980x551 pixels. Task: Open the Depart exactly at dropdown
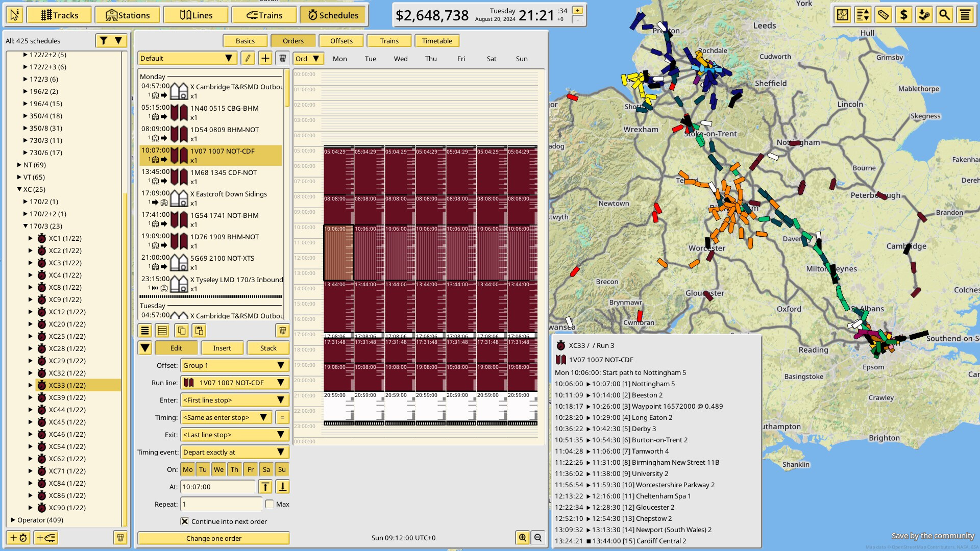[234, 452]
